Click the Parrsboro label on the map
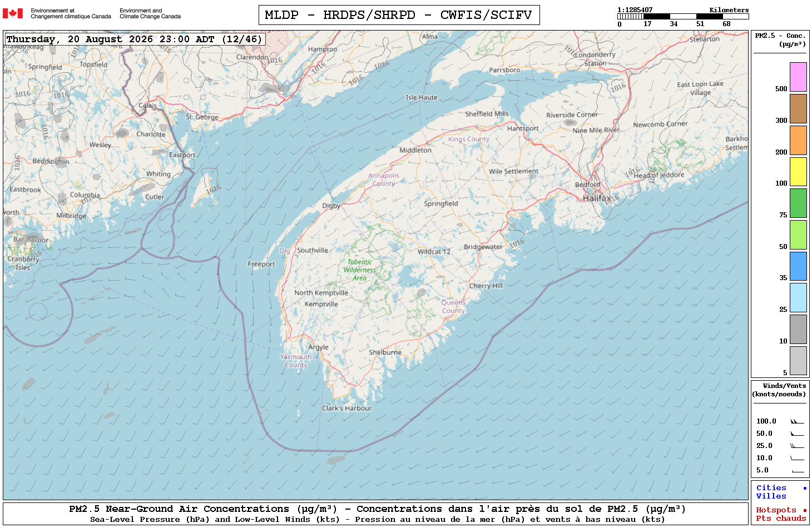This screenshot has width=812, height=528. click(x=504, y=70)
